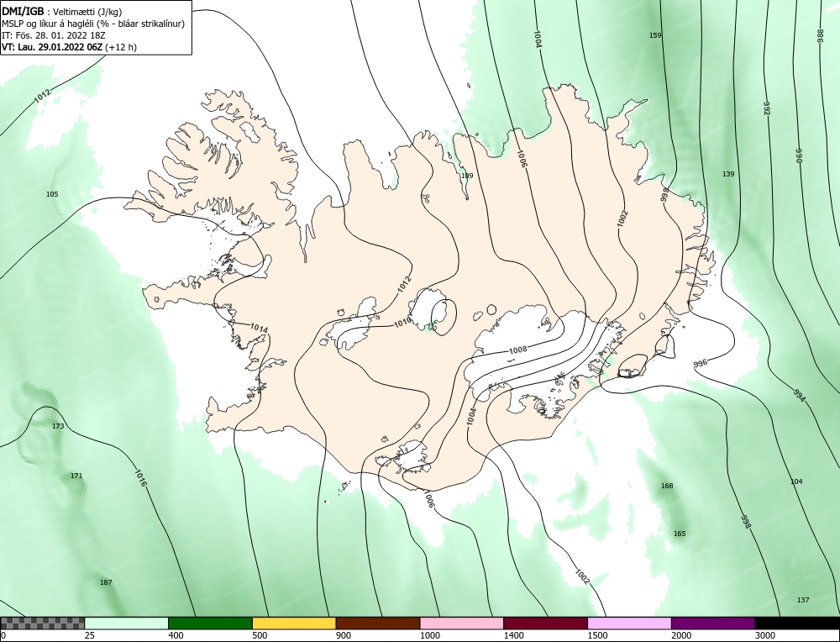Click the CAPE value 139
The width and height of the screenshot is (840, 642).
pyautogui.click(x=728, y=174)
